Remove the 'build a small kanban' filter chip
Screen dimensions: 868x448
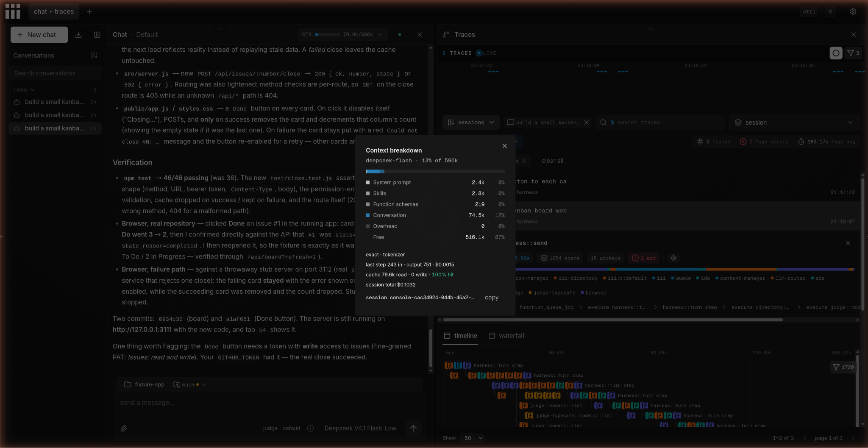point(587,122)
